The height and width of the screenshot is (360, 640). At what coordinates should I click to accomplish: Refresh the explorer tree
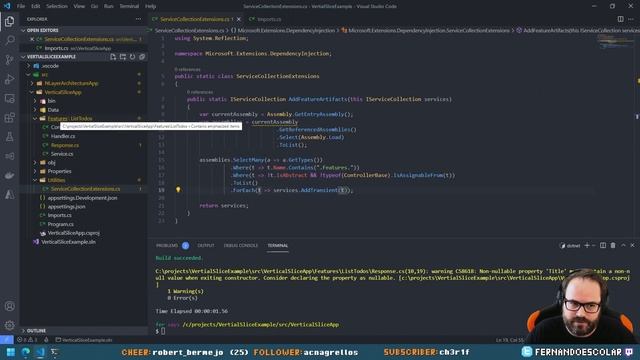[x=132, y=57]
